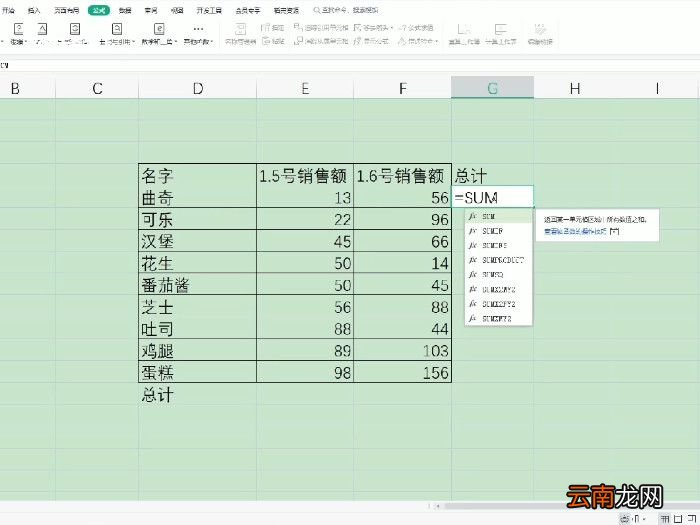Screen dimensions: 700x525
Task: Click the cell being edited with =SUM
Action: (x=493, y=197)
